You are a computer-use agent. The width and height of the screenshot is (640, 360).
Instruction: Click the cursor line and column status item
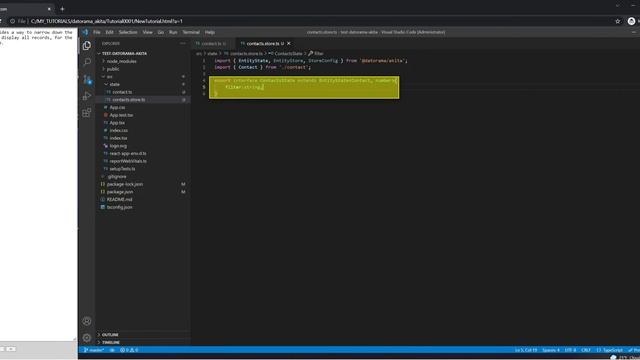coord(526,350)
